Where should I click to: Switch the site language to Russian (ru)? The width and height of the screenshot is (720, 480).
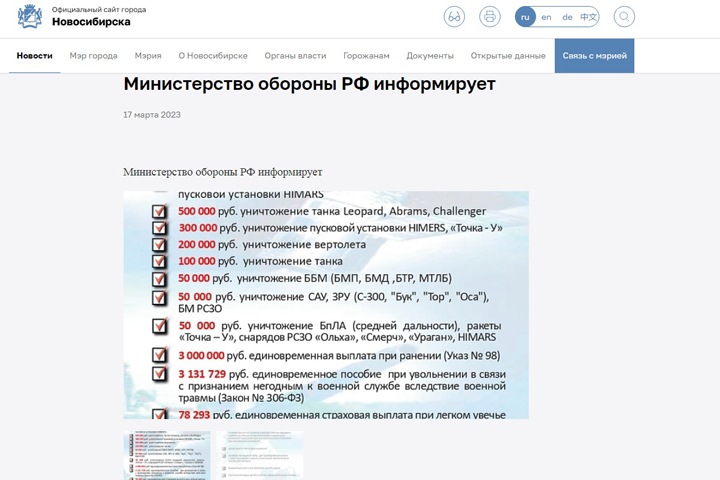pyautogui.click(x=525, y=17)
